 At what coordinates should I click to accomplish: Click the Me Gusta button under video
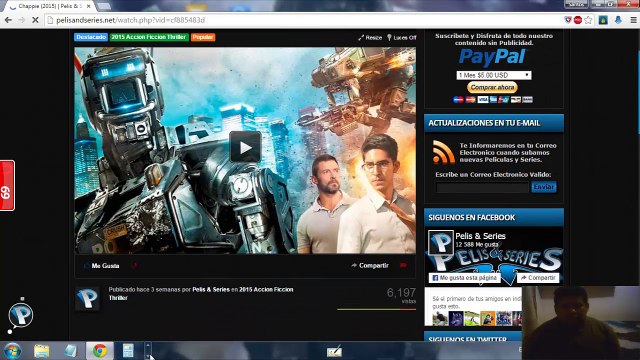click(102, 266)
